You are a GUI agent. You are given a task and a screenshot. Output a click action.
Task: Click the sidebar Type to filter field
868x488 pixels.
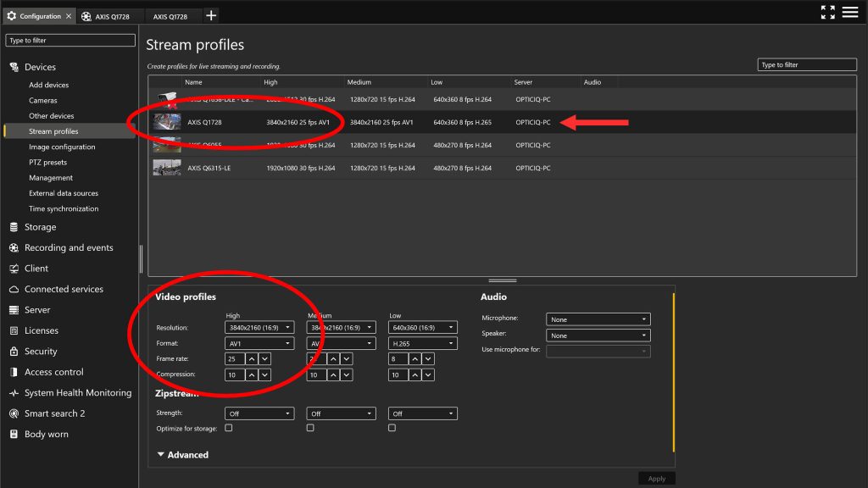point(70,40)
